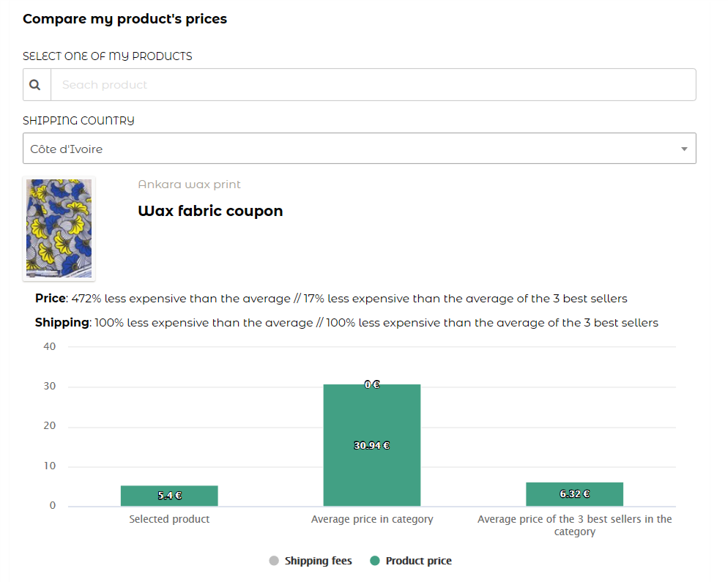Click the Selected product axis label
728x582 pixels.
(x=169, y=519)
